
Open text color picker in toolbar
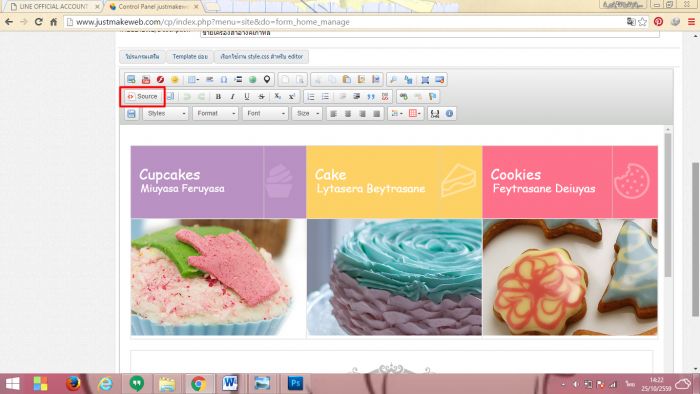pyautogui.click(x=396, y=113)
